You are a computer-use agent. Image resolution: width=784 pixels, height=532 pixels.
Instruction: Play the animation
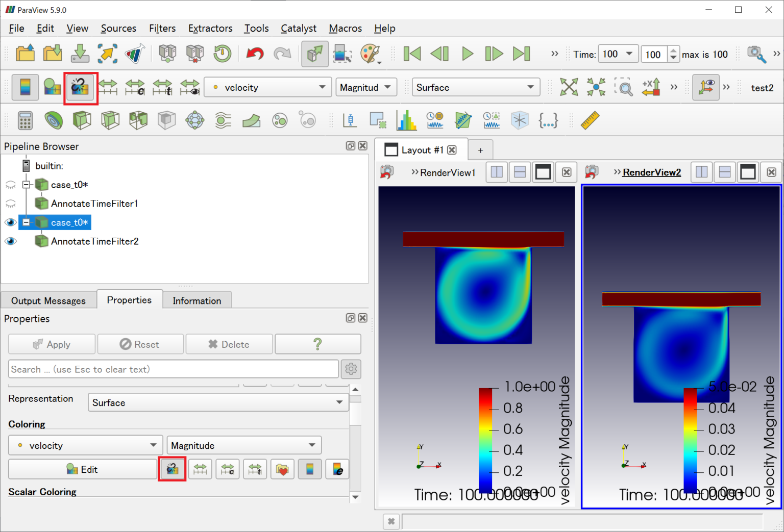coord(467,54)
